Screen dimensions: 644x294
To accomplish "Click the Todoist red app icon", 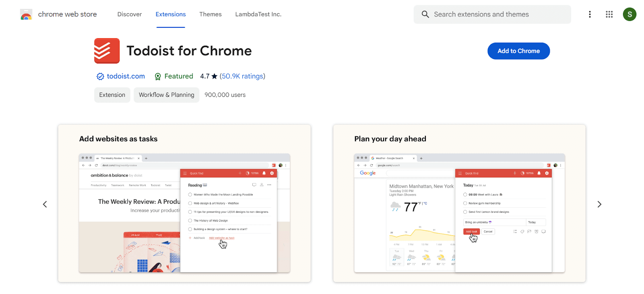I will (107, 51).
